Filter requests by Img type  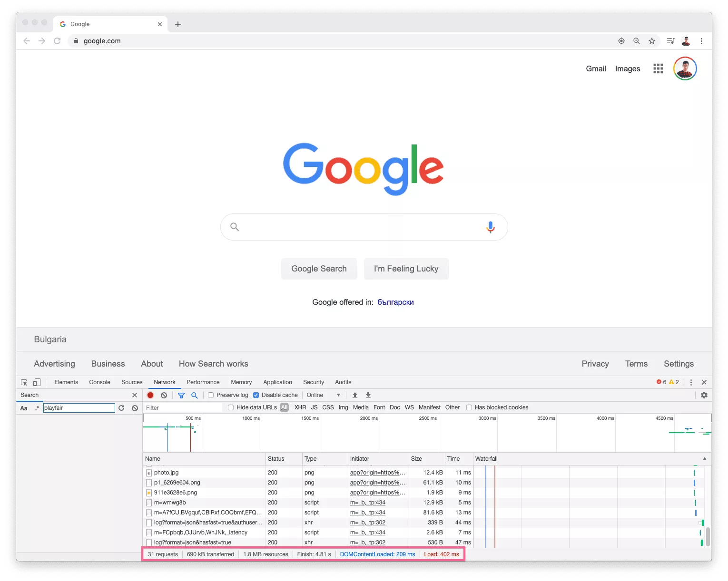pos(343,407)
